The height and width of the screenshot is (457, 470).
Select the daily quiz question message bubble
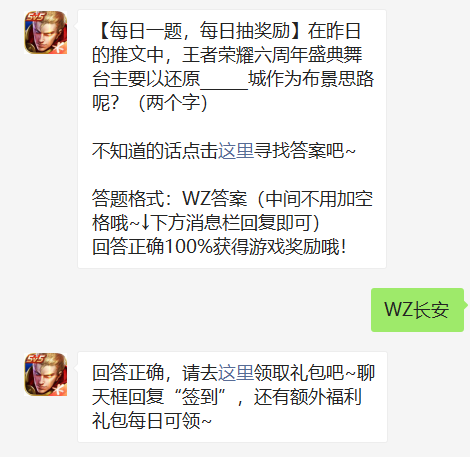tap(232, 139)
